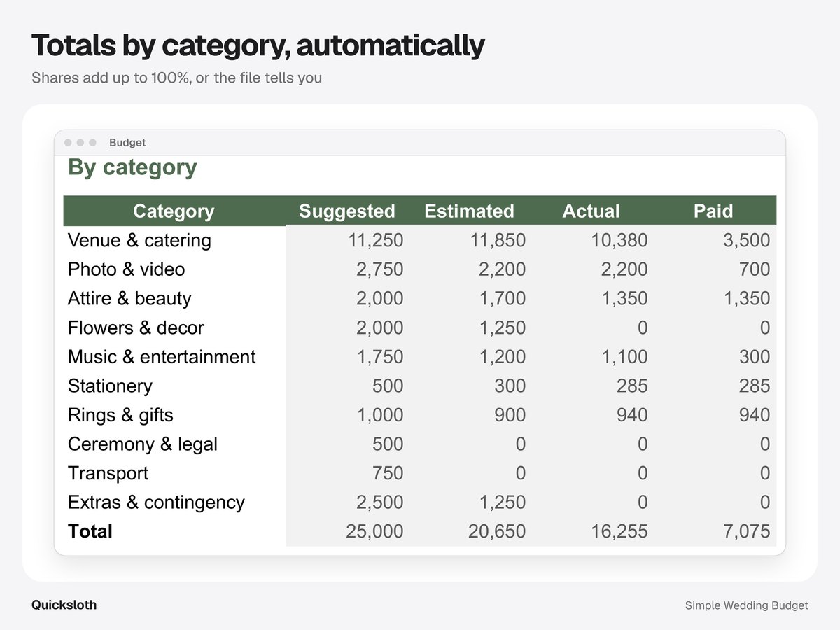The image size is (840, 630).
Task: Select Extras & contingency suggested value 2,500
Action: (x=380, y=503)
